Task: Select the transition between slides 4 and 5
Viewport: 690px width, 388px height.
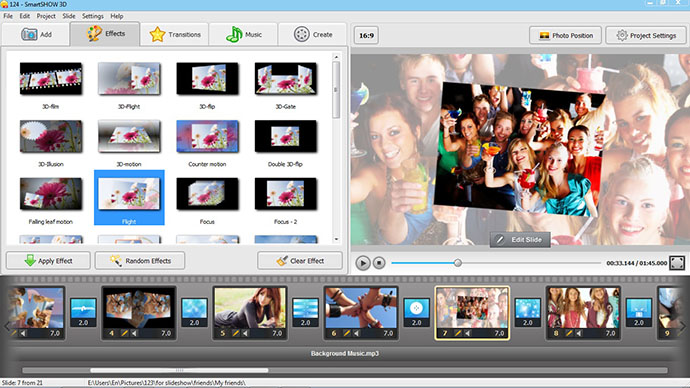Action: coord(194,313)
